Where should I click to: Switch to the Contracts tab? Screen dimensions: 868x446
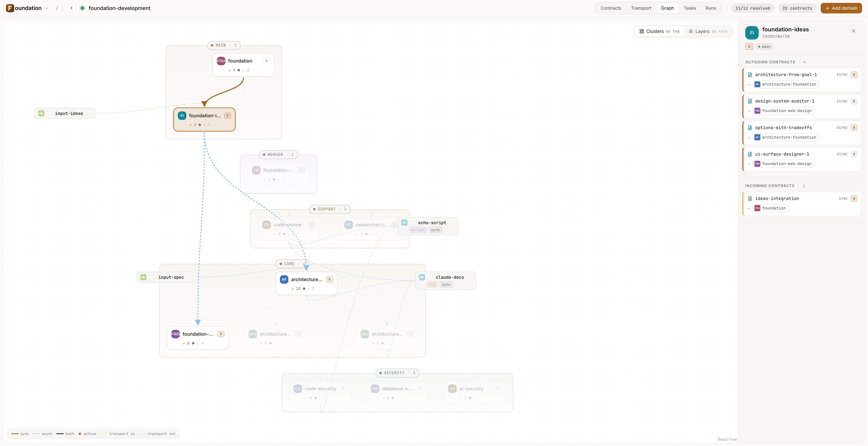click(x=610, y=8)
